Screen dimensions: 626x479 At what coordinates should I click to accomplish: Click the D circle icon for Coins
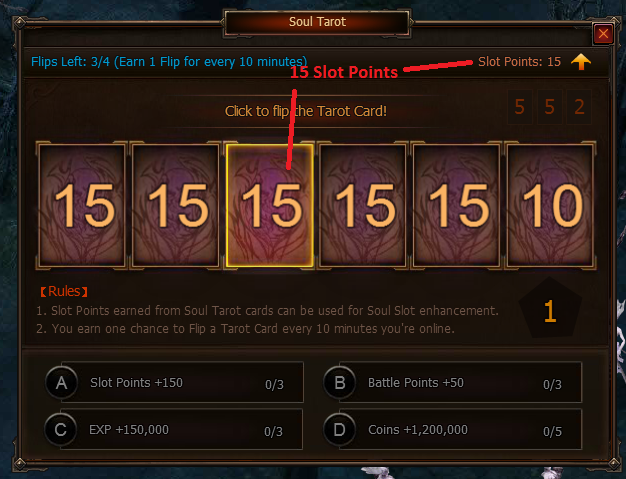339,430
